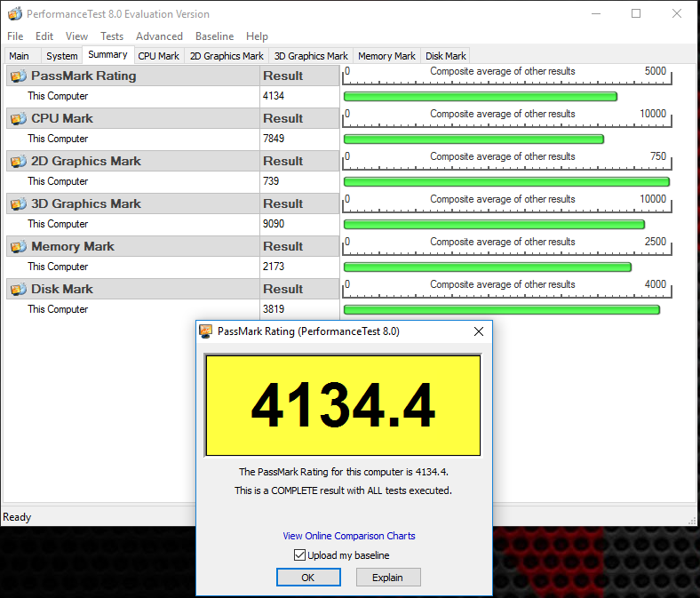This screenshot has height=598, width=700.
Task: Open the Tests menu
Action: (x=112, y=36)
